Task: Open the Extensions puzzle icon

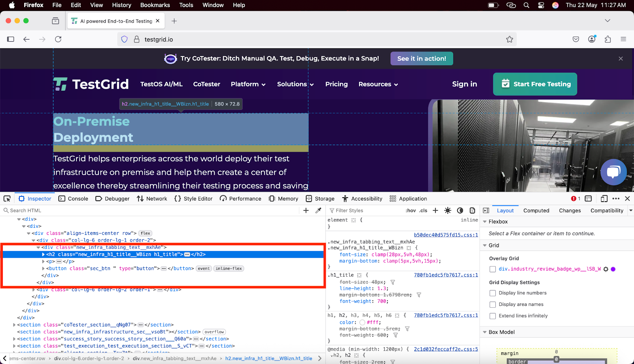Action: pyautogui.click(x=608, y=39)
